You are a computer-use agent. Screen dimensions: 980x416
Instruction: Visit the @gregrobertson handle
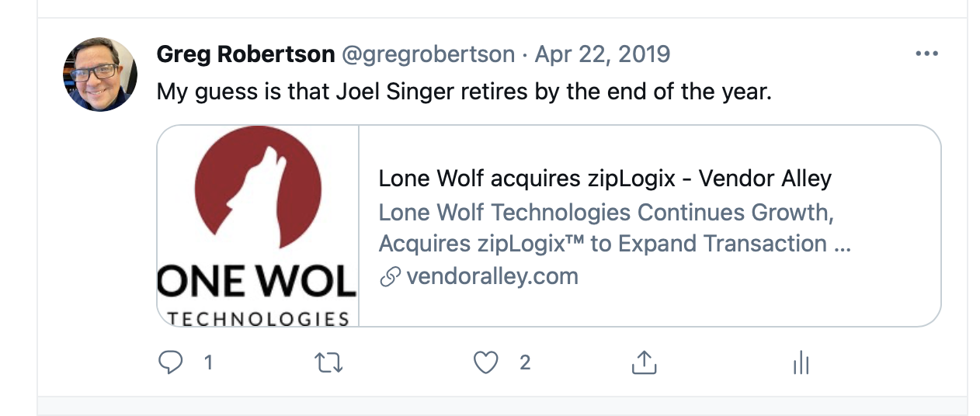[x=428, y=54]
